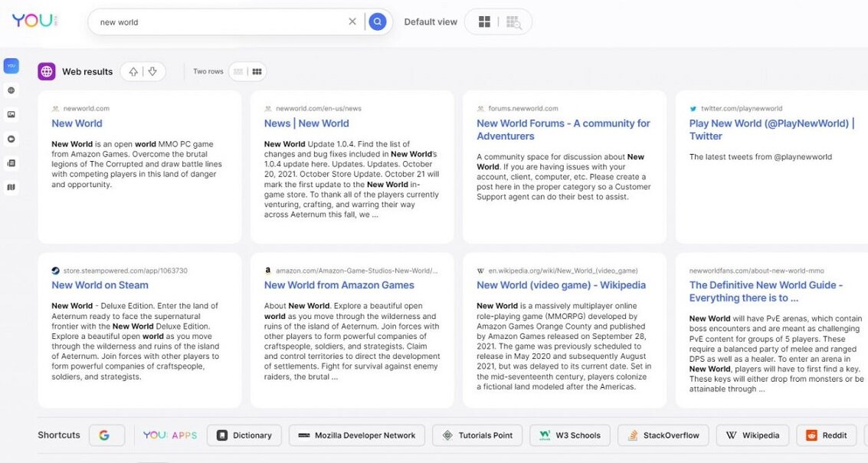Click the Amazon favicon on the Amazon result
The width and height of the screenshot is (868, 463).
(268, 271)
